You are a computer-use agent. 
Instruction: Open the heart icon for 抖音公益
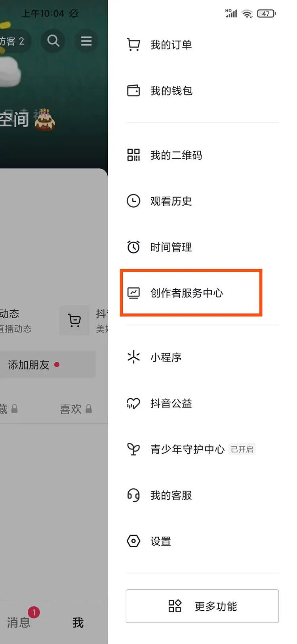click(x=133, y=403)
